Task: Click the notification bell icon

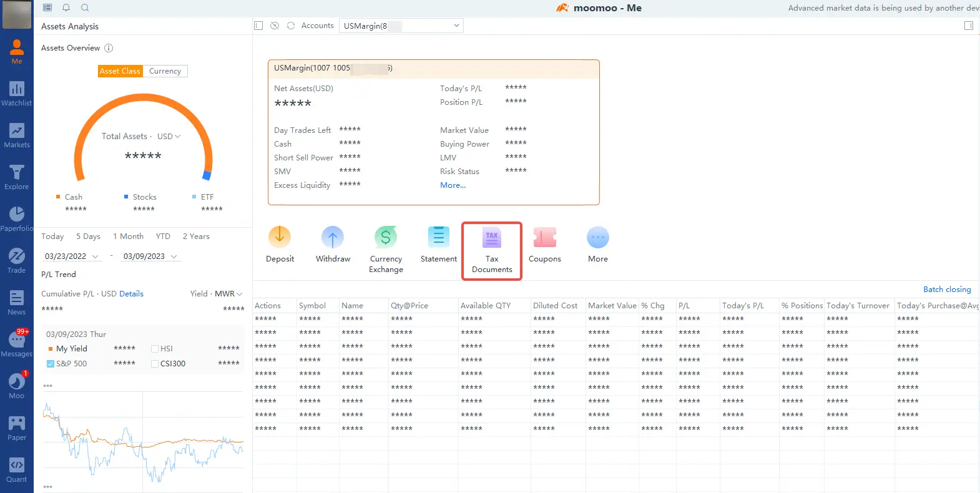Action: 66,7
